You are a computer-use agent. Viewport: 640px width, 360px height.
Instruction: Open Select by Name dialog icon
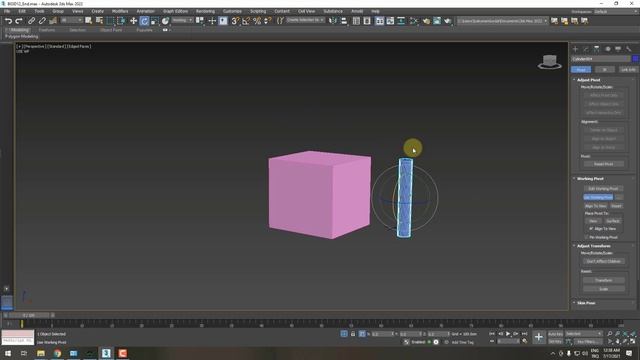99,21
